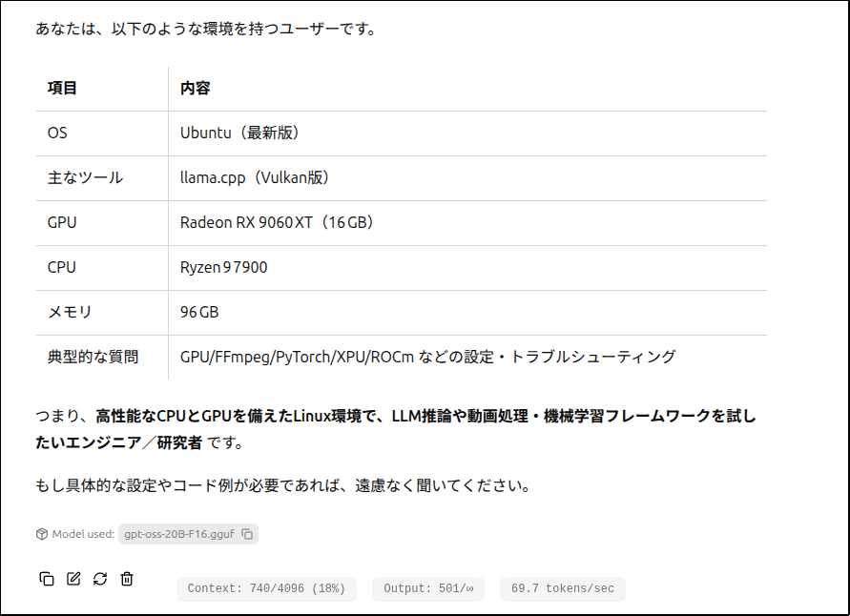This screenshot has width=850, height=616.
Task: Click the 項目 table column header
Action: [x=63, y=89]
